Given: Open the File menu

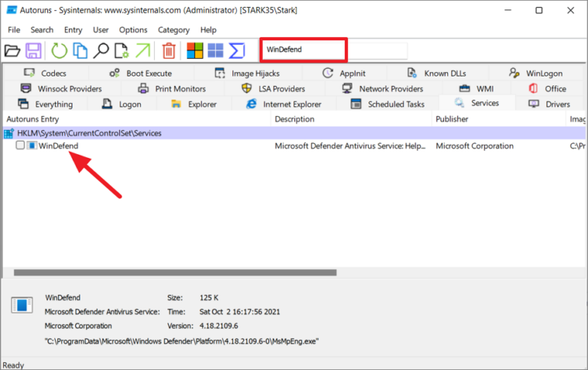Looking at the screenshot, I should coord(14,30).
